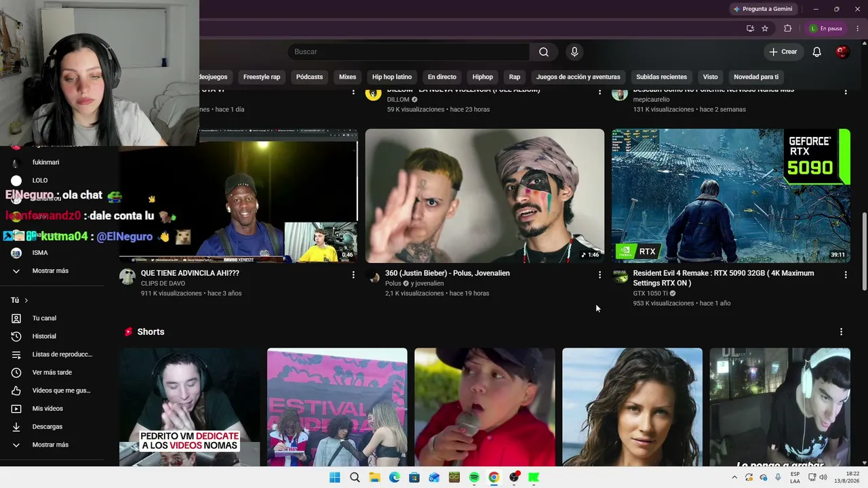Image resolution: width=868 pixels, height=488 pixels.
Task: Open the taskbar clock showing 18:22
Action: point(847,478)
